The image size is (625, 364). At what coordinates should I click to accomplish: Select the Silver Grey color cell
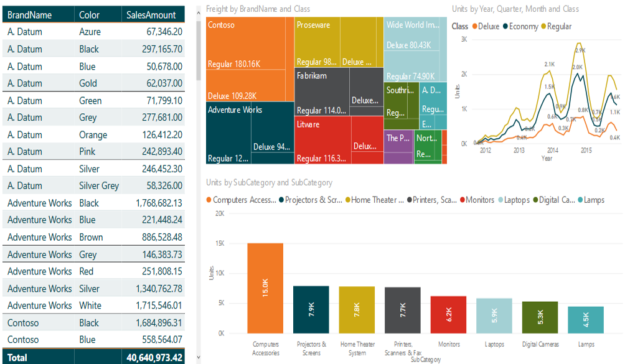point(99,185)
